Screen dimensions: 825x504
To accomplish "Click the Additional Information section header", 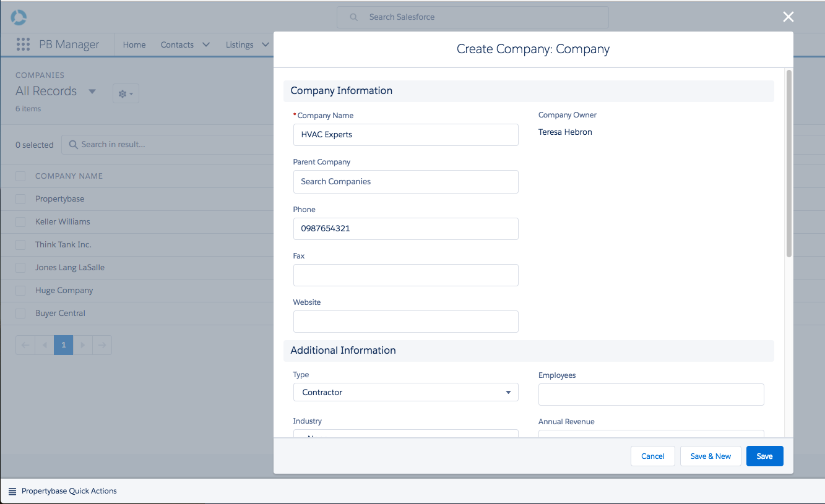I will coord(529,351).
